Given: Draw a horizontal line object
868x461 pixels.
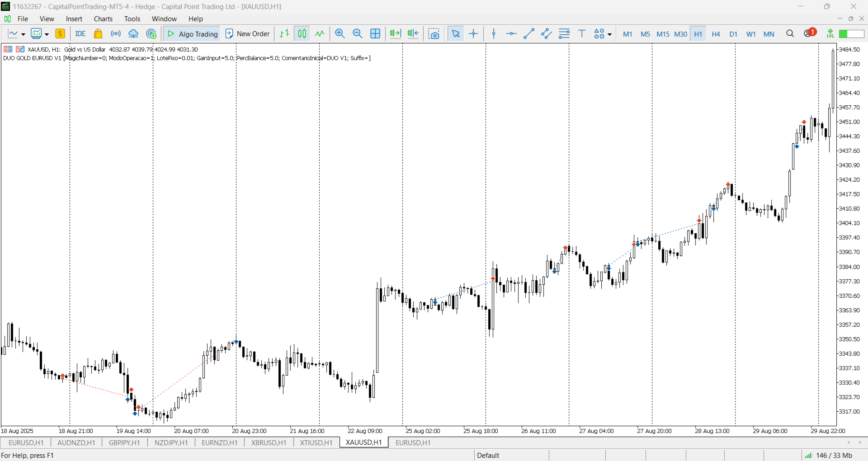Looking at the screenshot, I should (511, 34).
